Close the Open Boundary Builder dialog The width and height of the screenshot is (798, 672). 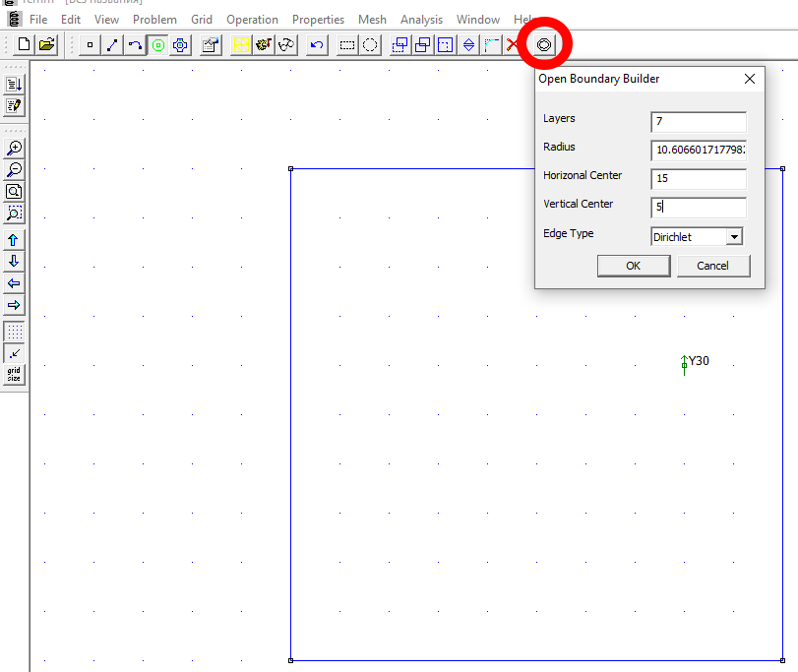(x=750, y=79)
